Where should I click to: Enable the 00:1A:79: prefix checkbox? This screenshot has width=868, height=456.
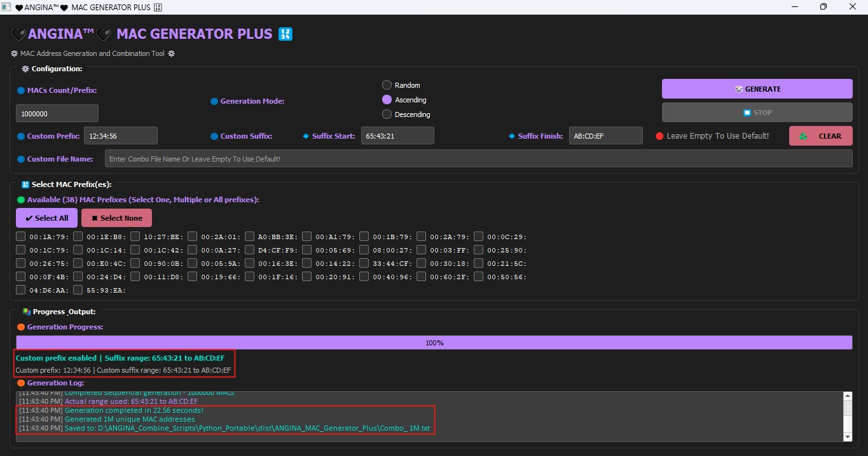(21, 237)
